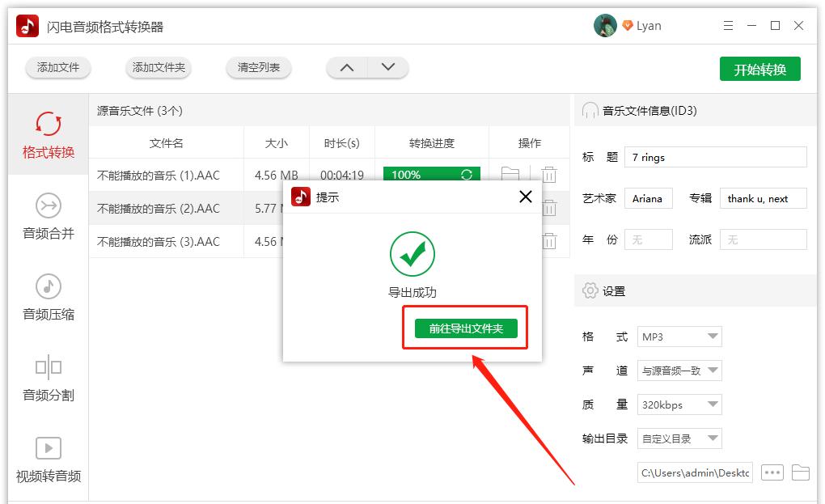The height and width of the screenshot is (504, 825).
Task: Click the 开始转换 start conversion button
Action: 759,69
